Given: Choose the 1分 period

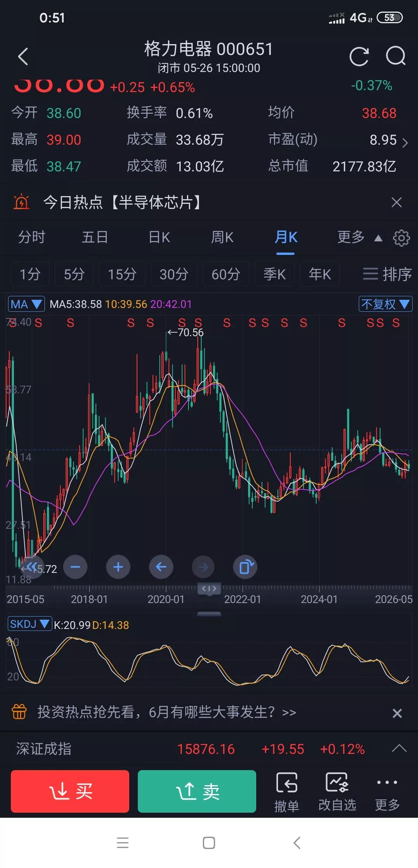Looking at the screenshot, I should [30, 274].
